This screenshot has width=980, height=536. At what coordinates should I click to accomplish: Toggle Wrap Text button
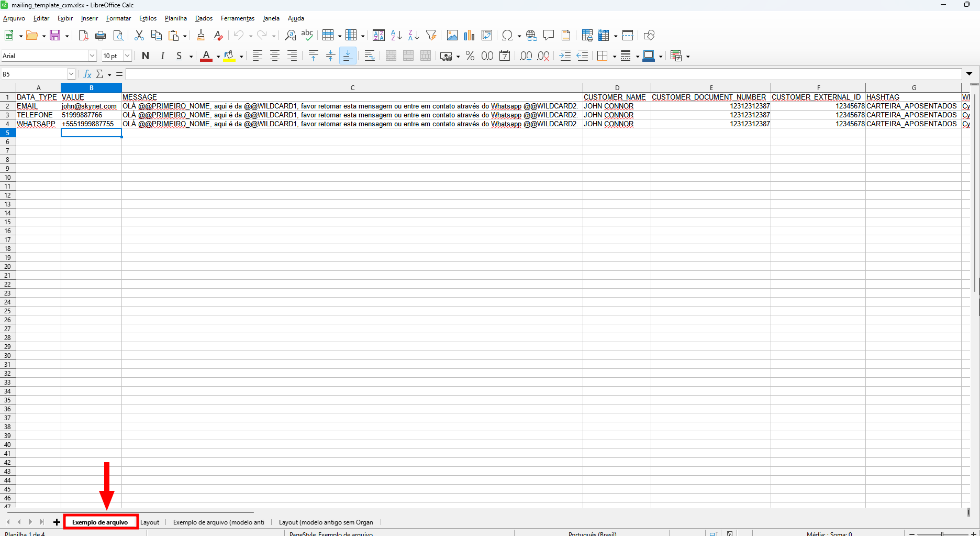coord(370,56)
